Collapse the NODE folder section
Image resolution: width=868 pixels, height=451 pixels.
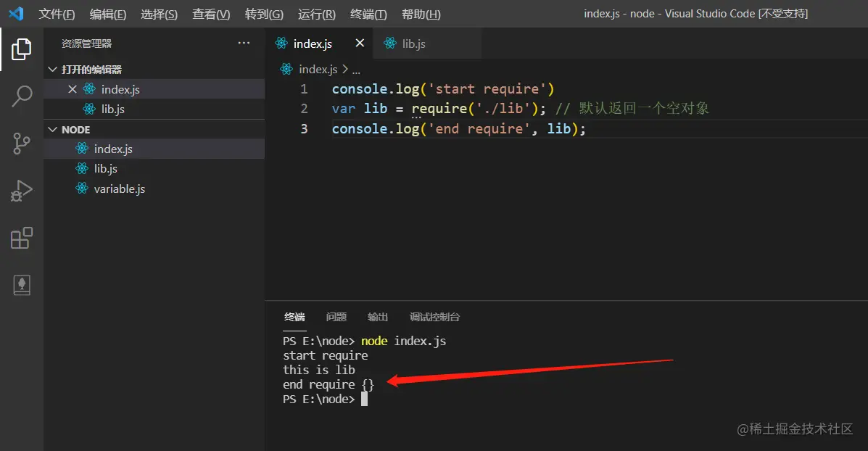tap(53, 130)
